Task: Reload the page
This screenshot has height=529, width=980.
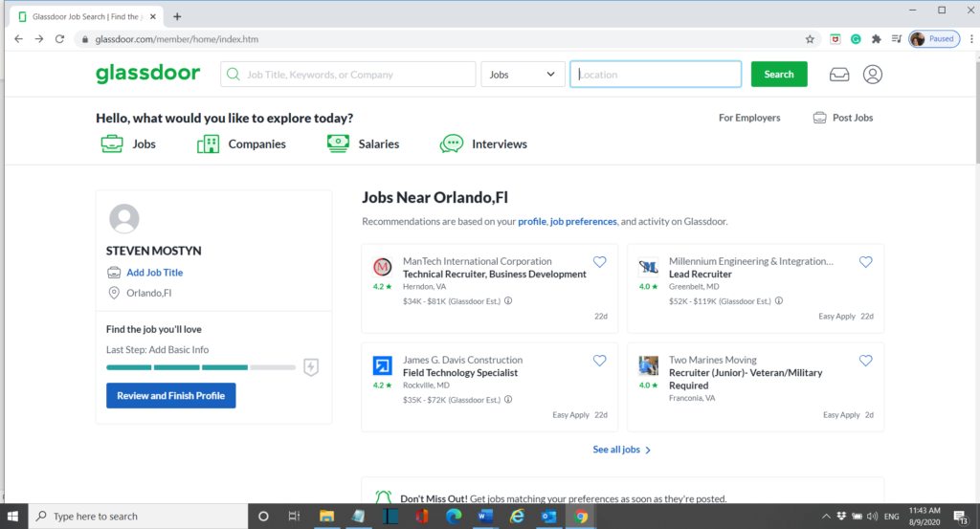Action: tap(59, 38)
